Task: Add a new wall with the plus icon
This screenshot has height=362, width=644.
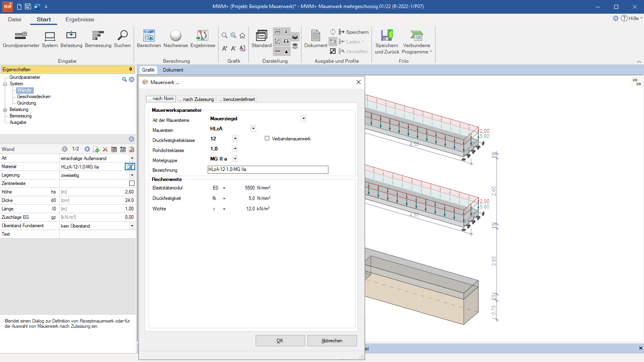Action: click(x=96, y=149)
